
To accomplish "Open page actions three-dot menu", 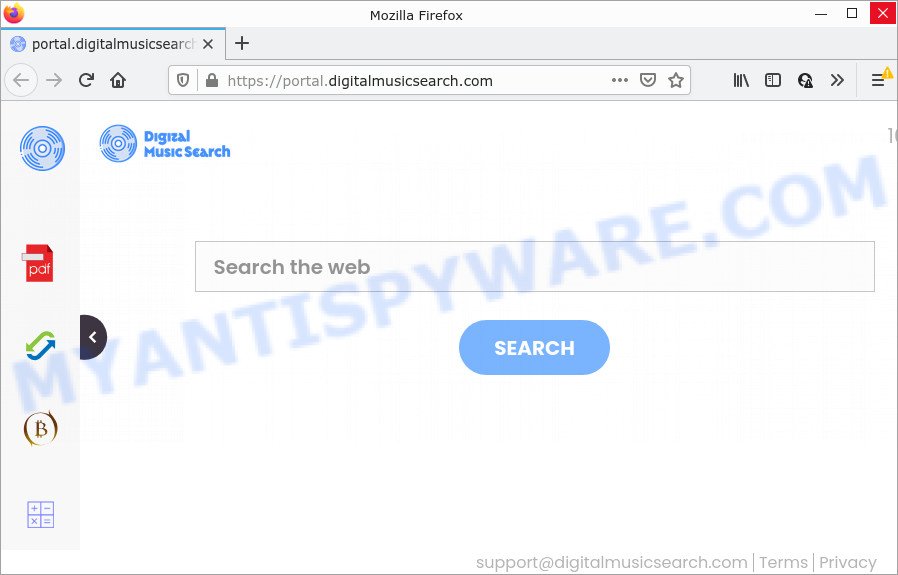I will point(620,80).
